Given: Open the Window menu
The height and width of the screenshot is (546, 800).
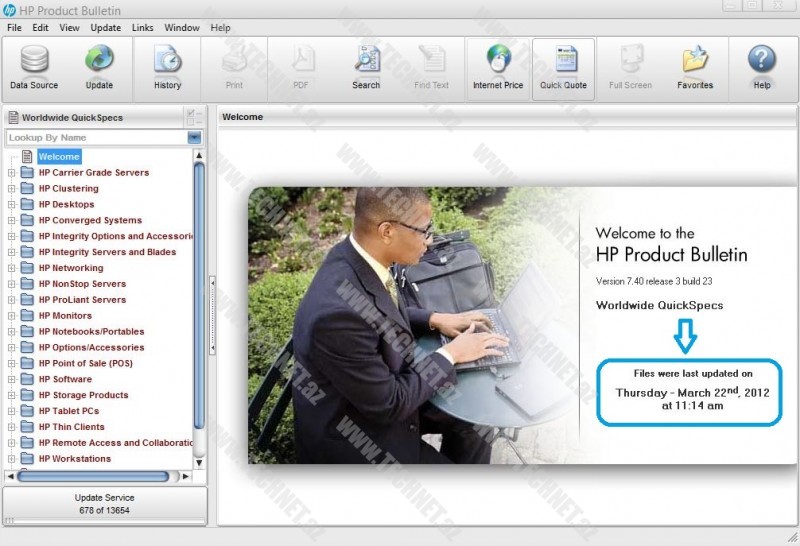Looking at the screenshot, I should [x=182, y=28].
